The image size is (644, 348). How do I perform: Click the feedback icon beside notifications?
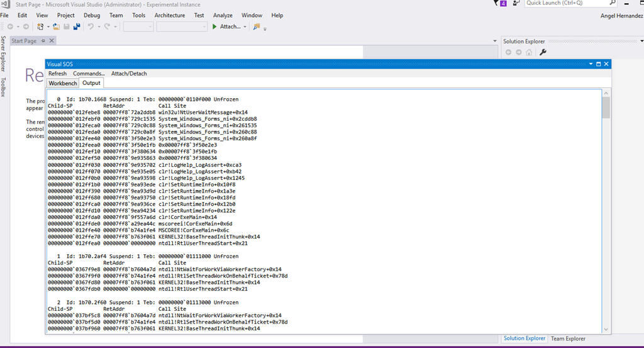[516, 3]
